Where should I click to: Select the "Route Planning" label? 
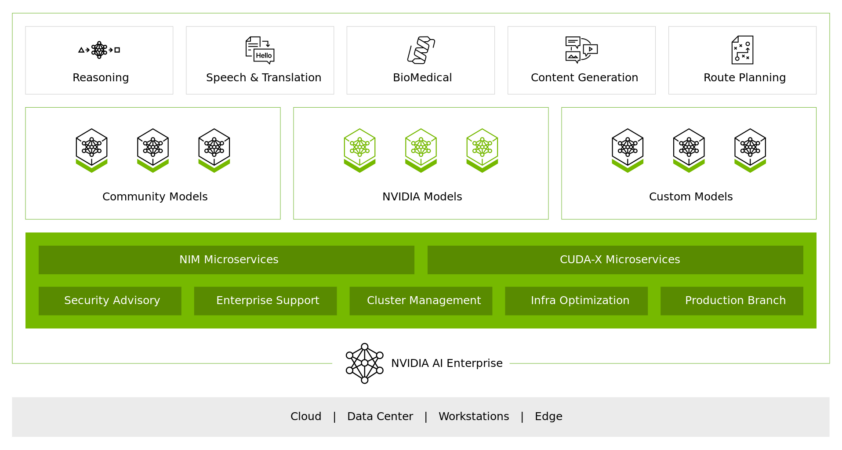tap(744, 78)
